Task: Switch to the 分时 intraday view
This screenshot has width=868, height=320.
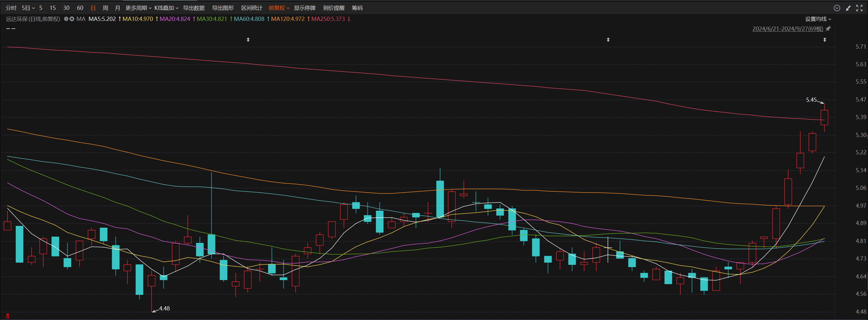Action: coord(11,8)
